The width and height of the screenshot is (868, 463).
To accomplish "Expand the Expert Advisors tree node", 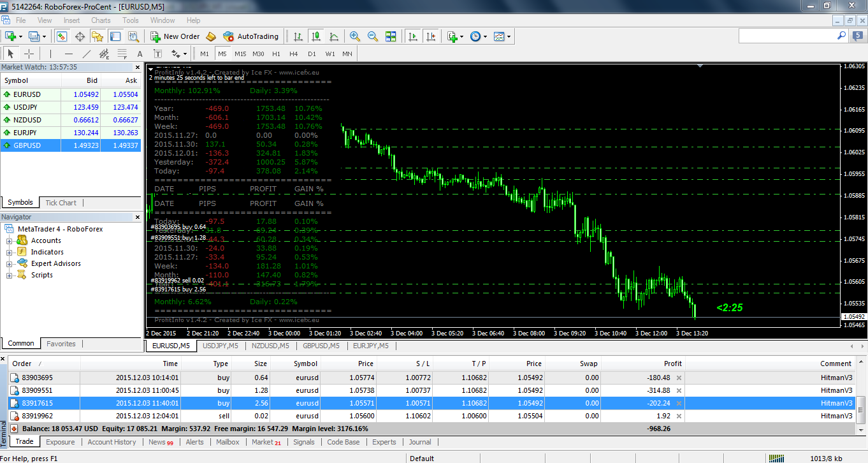I will point(10,263).
